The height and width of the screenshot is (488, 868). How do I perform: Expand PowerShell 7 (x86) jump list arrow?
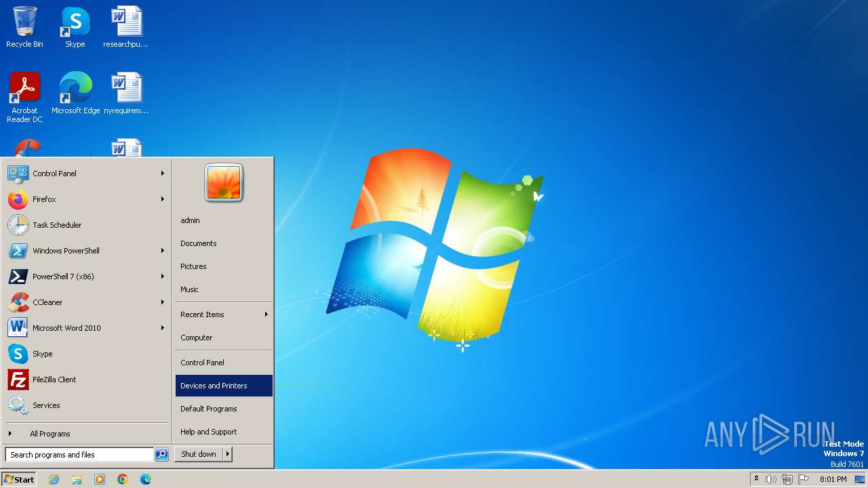click(x=163, y=277)
